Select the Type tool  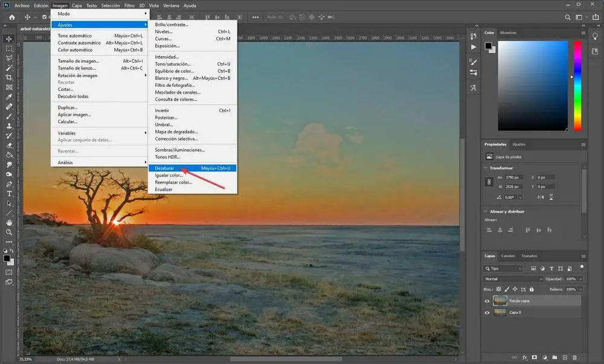pos(9,194)
